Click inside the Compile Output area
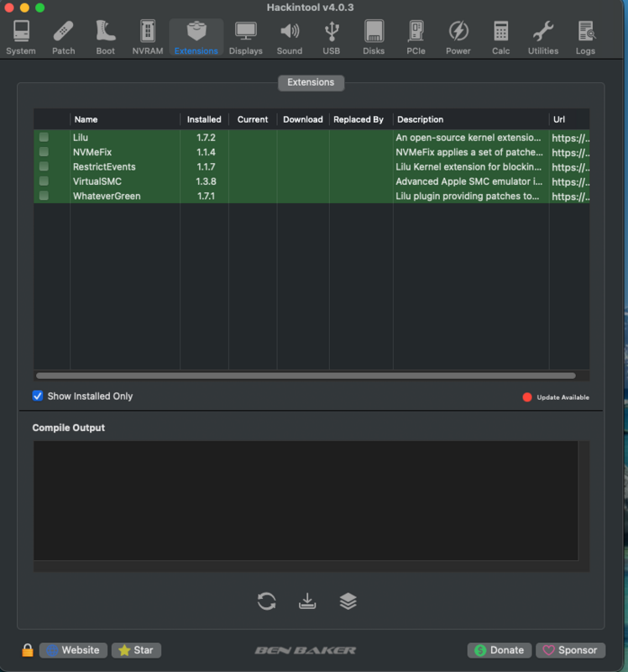 click(306, 501)
